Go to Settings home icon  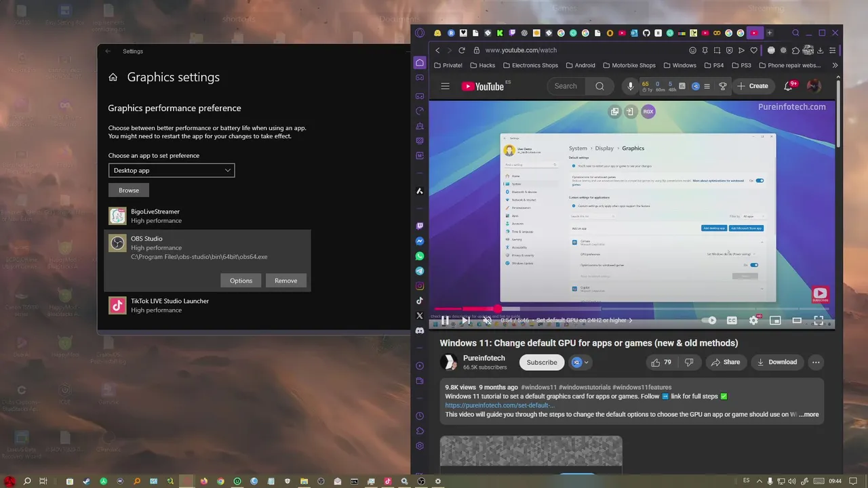[x=113, y=77]
